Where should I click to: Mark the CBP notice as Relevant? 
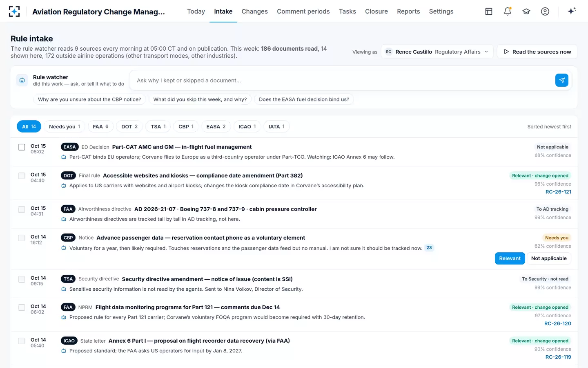pyautogui.click(x=510, y=258)
